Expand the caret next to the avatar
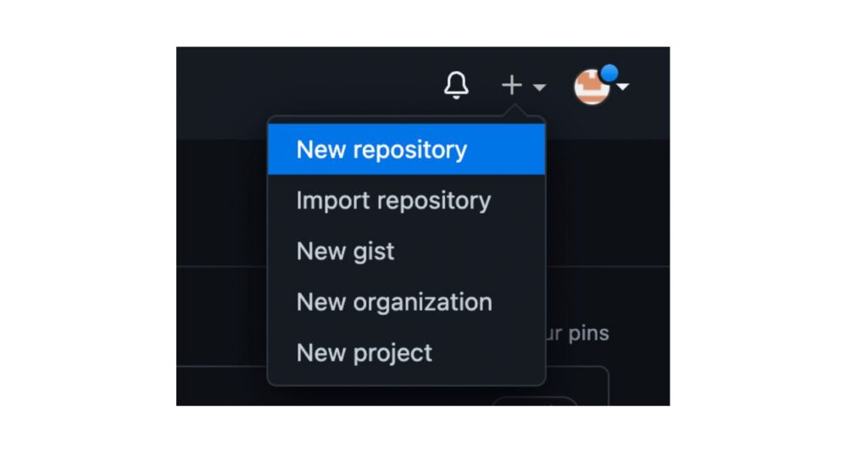The image size is (868, 454). [623, 86]
